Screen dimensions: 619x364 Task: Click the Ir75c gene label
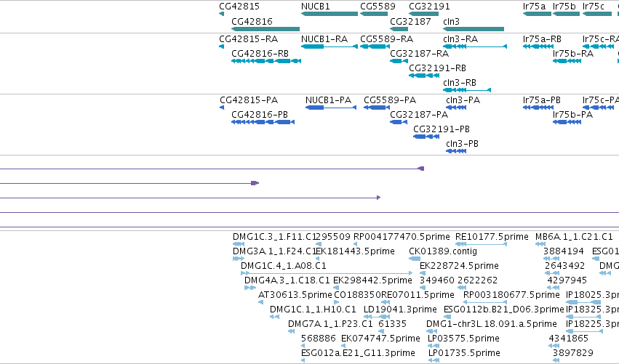[594, 7]
